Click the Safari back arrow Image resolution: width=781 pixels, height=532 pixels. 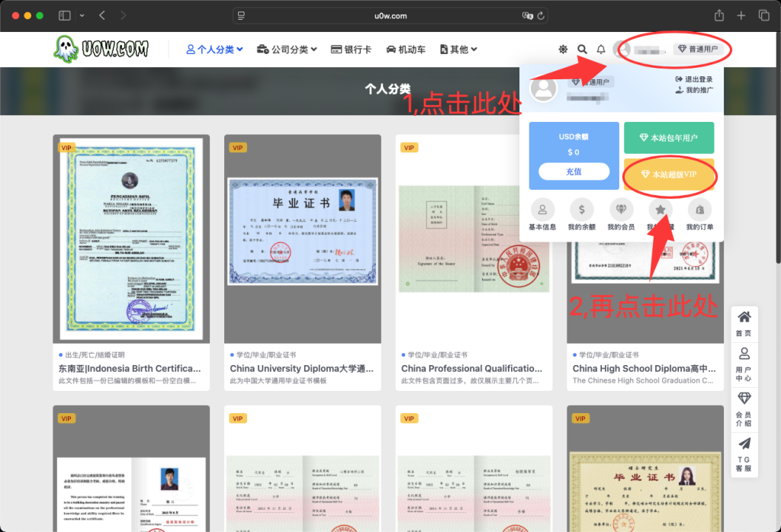click(x=102, y=15)
